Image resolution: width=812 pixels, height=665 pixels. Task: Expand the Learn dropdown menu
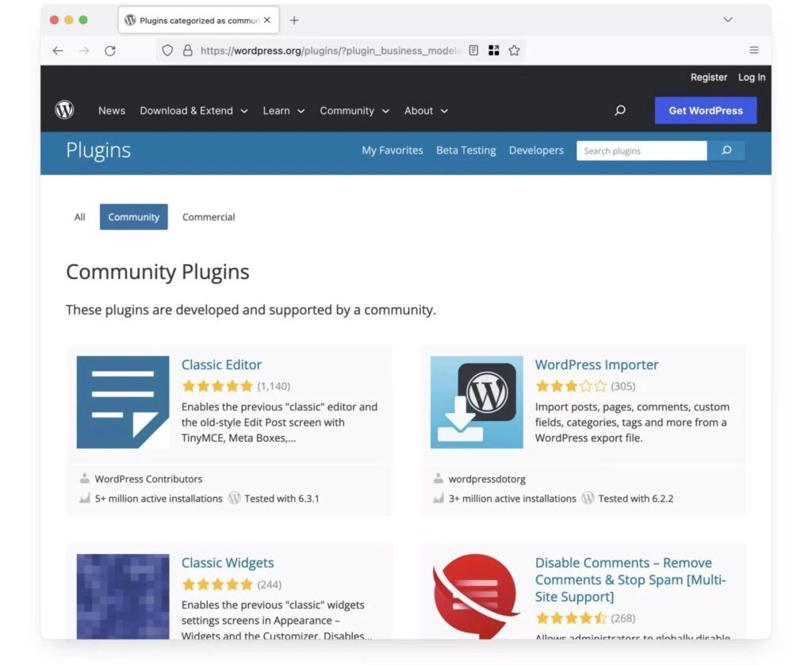(283, 111)
